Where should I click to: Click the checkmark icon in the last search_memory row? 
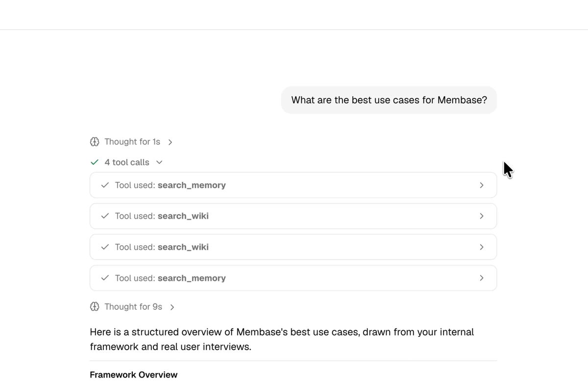click(x=104, y=278)
